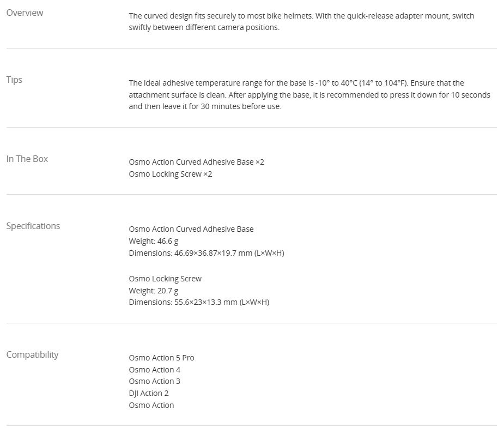Select the Tips section heading
This screenshot has width=504, height=433.
(14, 80)
